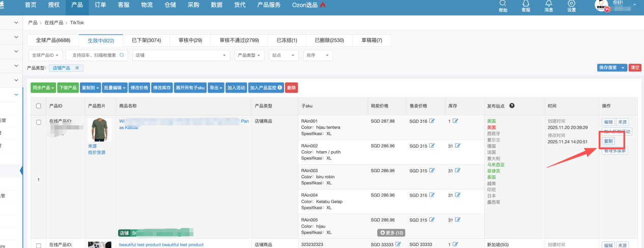Image resolution: width=644 pixels, height=248 pixels.
Task: Remove the 店铺产品 filter tag
Action: point(77,68)
